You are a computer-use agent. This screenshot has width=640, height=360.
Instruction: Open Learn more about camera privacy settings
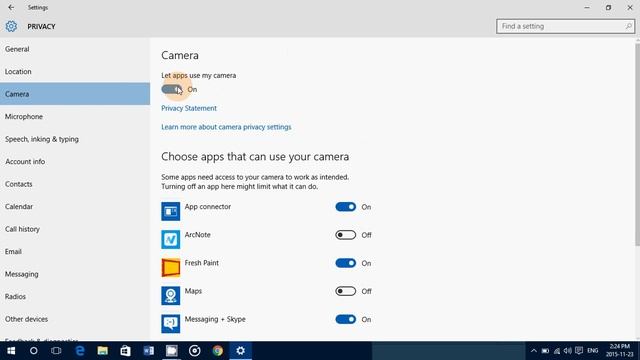pyautogui.click(x=226, y=127)
